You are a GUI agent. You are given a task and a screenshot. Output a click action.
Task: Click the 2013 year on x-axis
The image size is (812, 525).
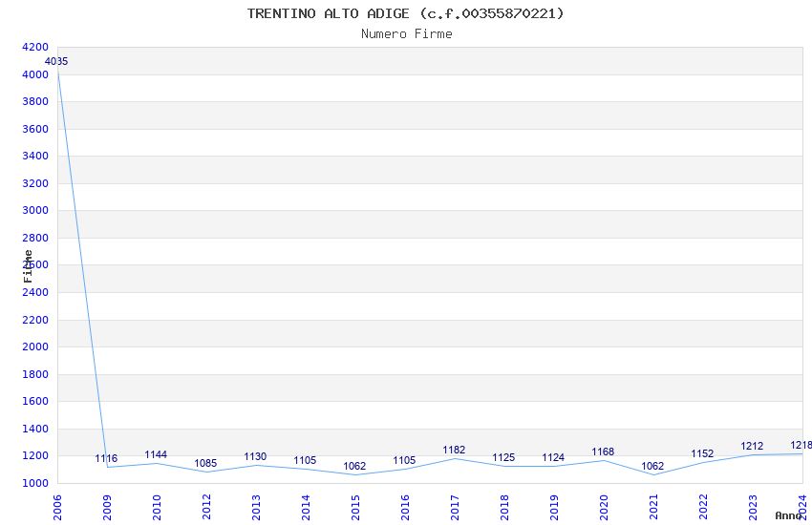point(256,508)
